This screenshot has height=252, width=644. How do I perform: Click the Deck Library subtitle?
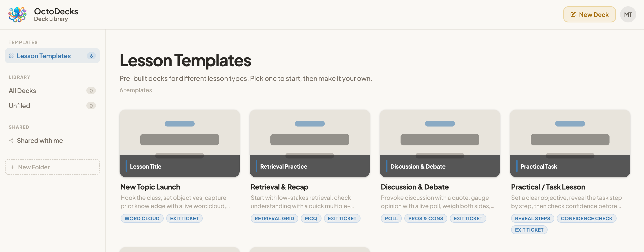pyautogui.click(x=51, y=19)
